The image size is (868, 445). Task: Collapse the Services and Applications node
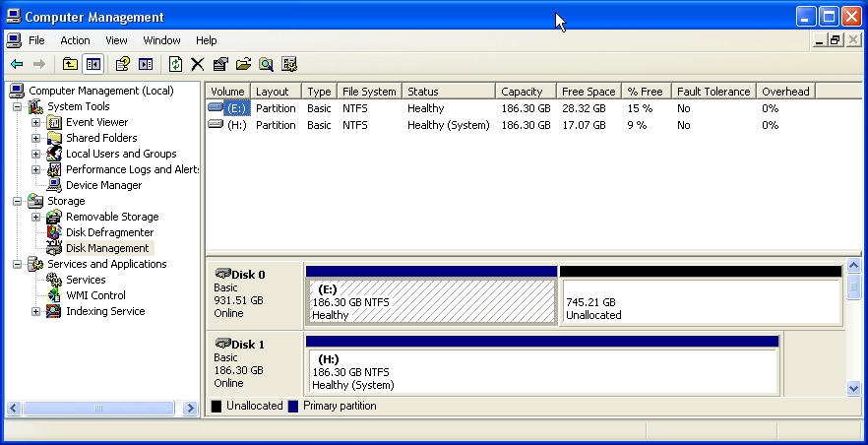coord(17,265)
